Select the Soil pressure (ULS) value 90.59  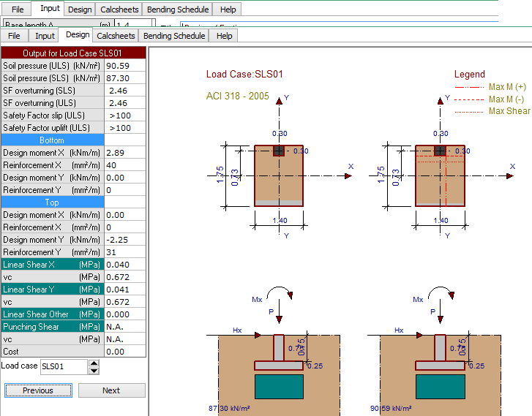click(125, 66)
